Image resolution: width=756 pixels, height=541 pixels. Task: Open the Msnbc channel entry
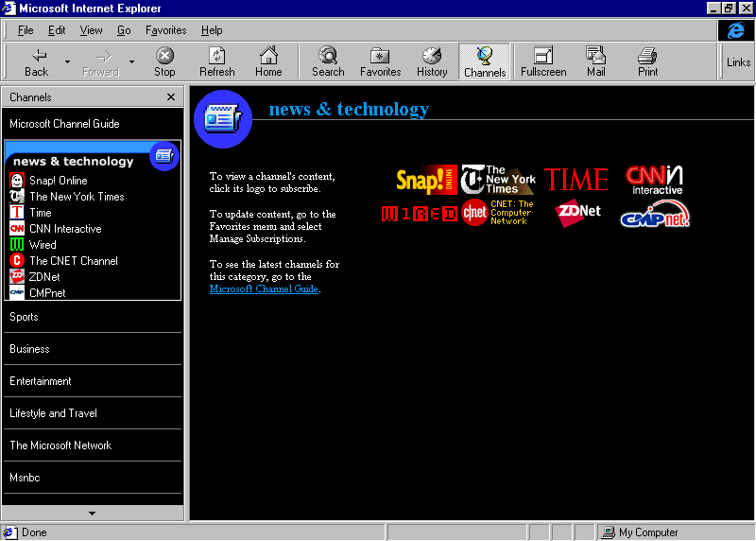point(93,478)
